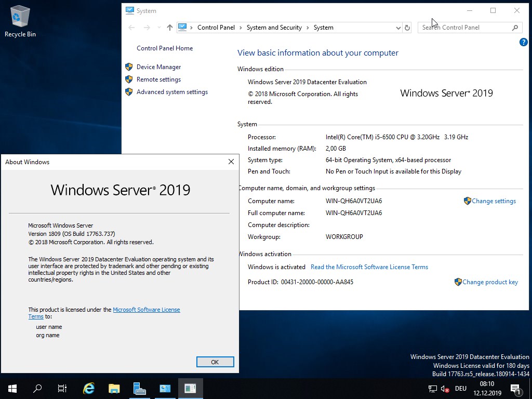The image size is (532, 399).
Task: Expand the chevron after System and Security breadcrumb
Action: point(308,28)
